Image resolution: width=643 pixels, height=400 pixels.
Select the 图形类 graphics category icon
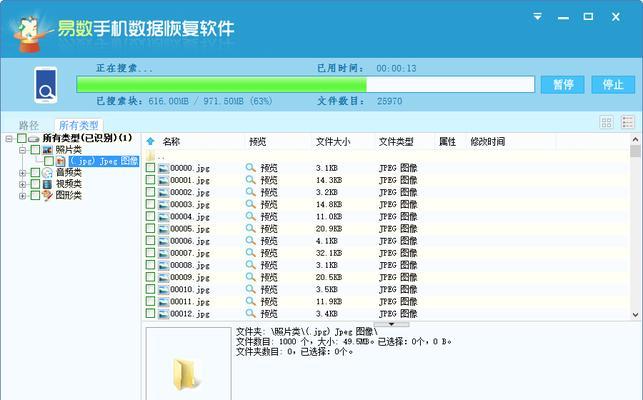pos(48,195)
